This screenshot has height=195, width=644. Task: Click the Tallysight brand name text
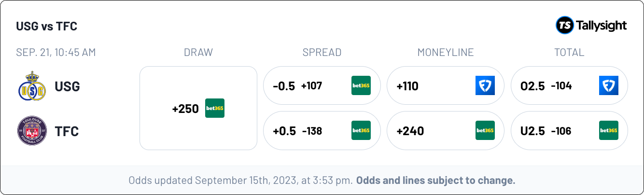click(602, 26)
